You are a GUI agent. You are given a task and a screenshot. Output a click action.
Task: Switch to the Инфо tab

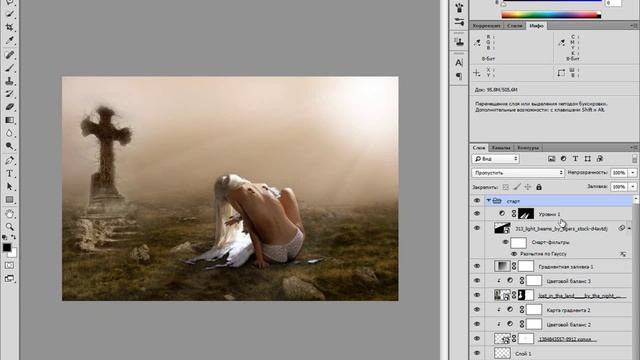536,26
